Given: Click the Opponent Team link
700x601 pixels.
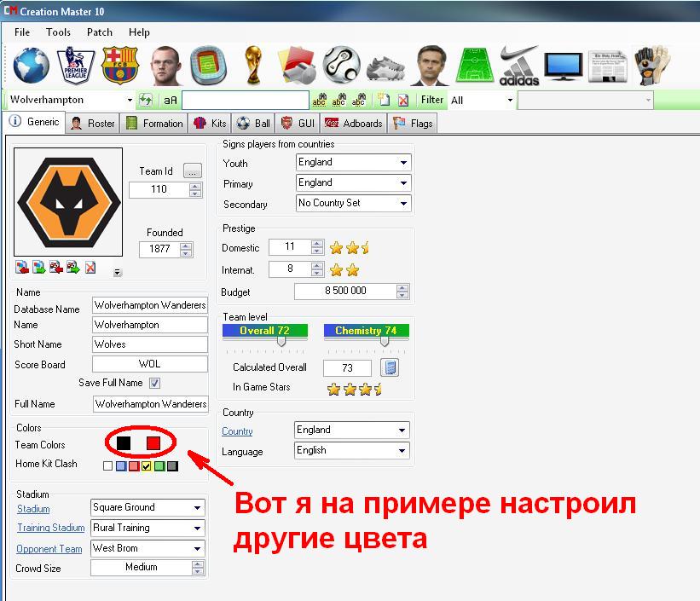Looking at the screenshot, I should click(x=49, y=549).
